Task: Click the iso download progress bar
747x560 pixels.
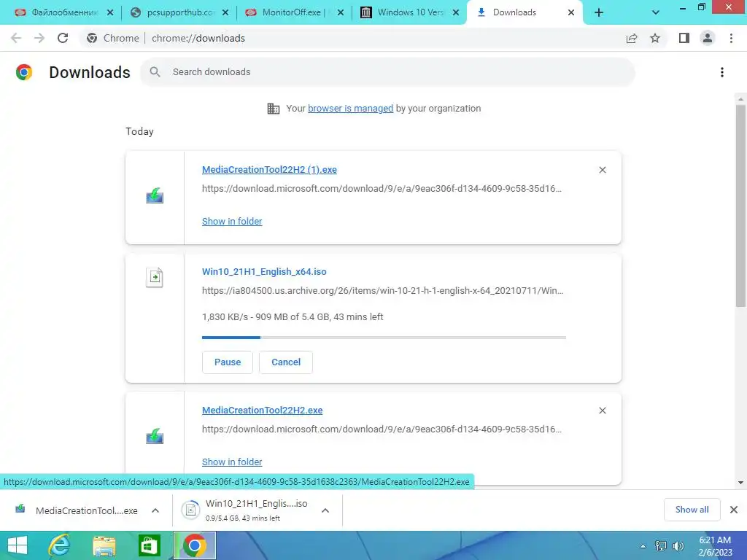Action: coord(384,337)
